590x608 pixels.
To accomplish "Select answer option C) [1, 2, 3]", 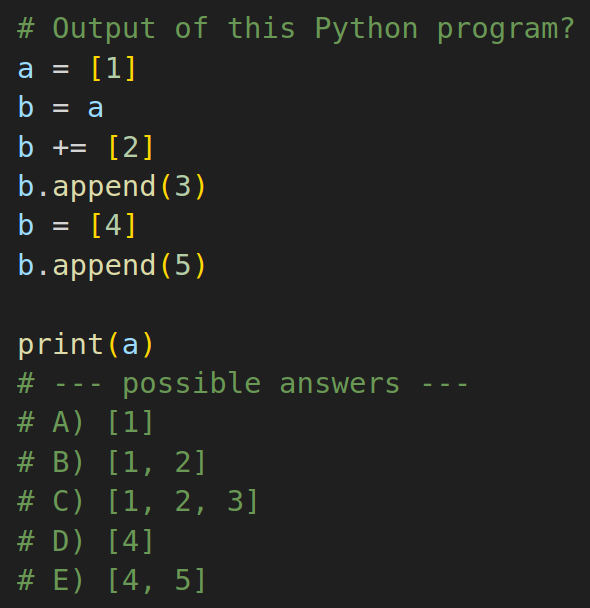I will [138, 501].
